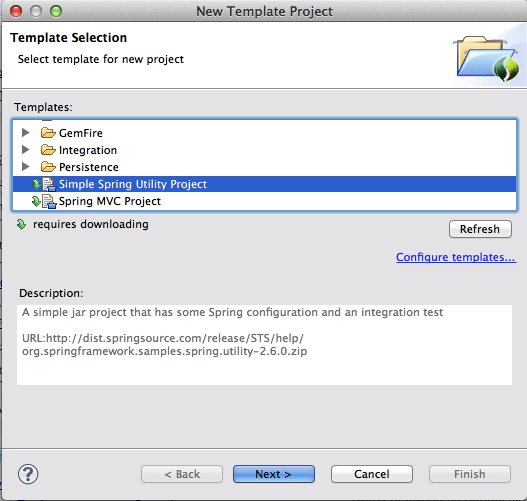Click Simple Spring Utility Project template icon
527x501 pixels.
coord(49,184)
